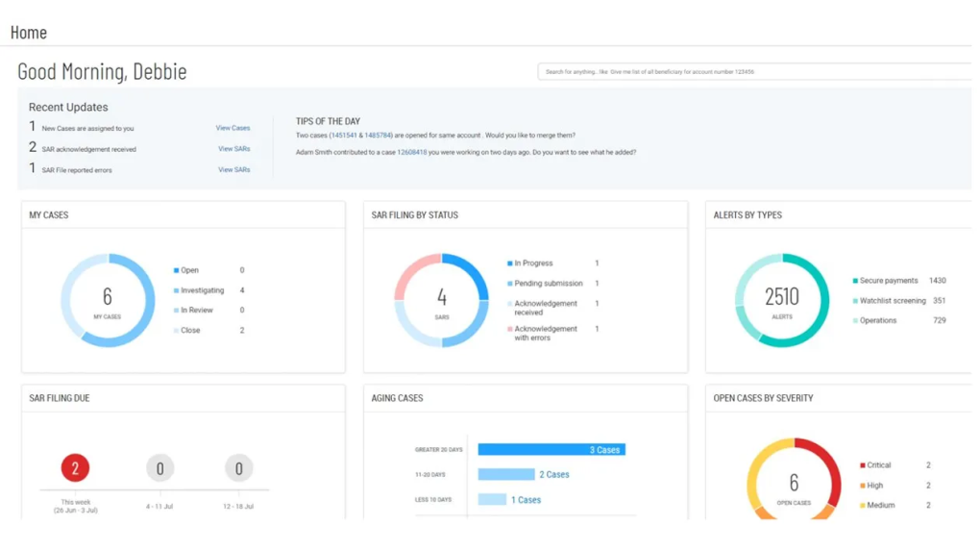Click the Critical severity red legend swatch

click(863, 465)
